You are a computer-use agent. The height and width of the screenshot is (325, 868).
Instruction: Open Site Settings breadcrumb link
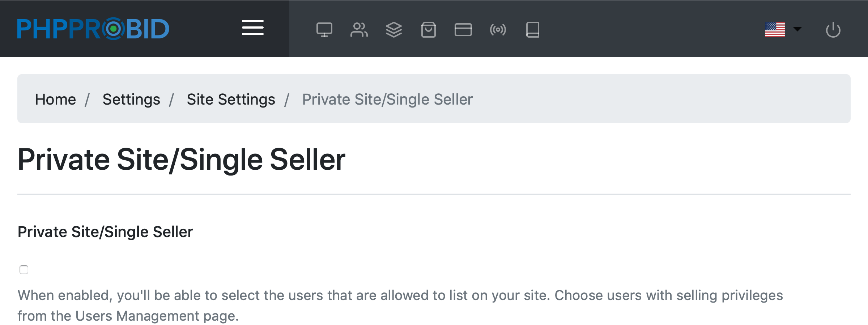click(231, 99)
